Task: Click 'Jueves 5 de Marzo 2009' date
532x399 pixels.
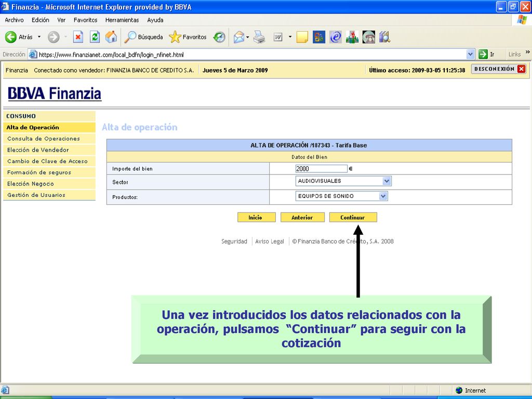Action: coord(235,71)
